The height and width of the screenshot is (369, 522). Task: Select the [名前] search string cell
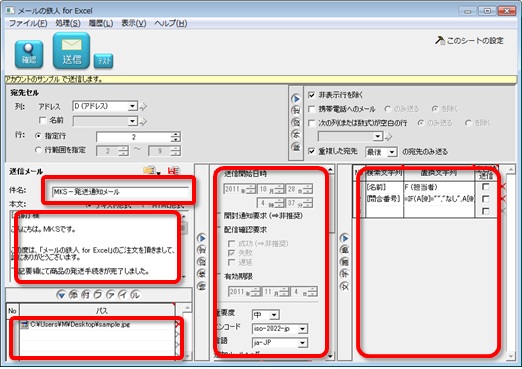point(384,187)
